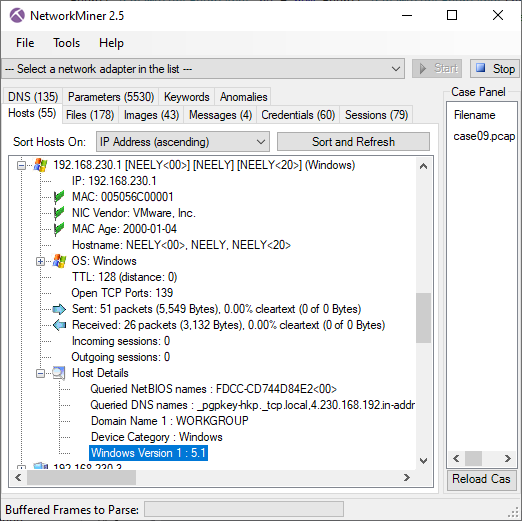The height and width of the screenshot is (521, 522).
Task: Click the Sent: 51 packets text
Action: pyautogui.click(x=217, y=309)
